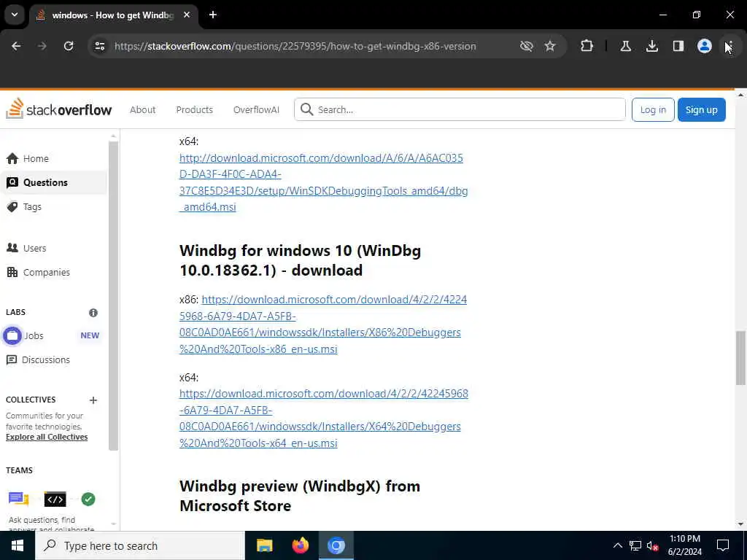Click the tracking protection eye icon
The width and height of the screenshot is (747, 560).
[x=527, y=46]
